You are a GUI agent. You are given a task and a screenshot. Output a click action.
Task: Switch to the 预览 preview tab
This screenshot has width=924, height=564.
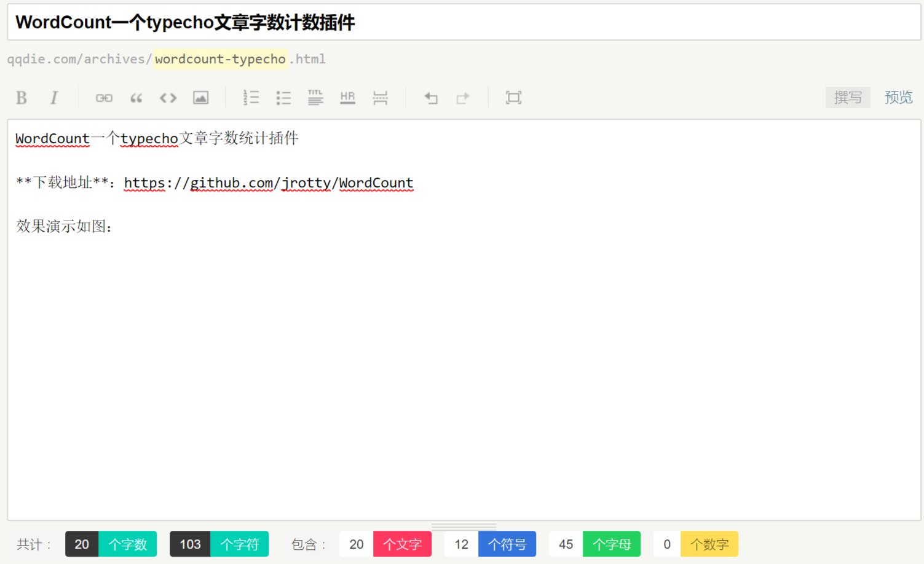pos(898,97)
